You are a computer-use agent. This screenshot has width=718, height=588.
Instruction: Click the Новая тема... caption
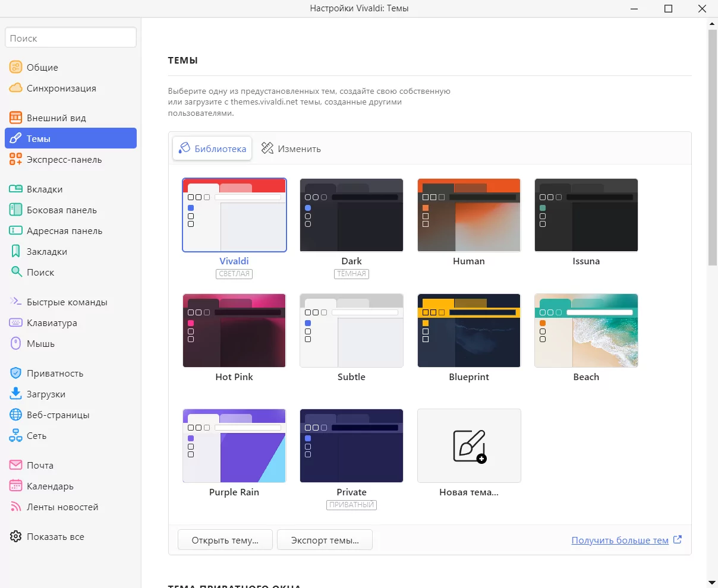point(469,492)
